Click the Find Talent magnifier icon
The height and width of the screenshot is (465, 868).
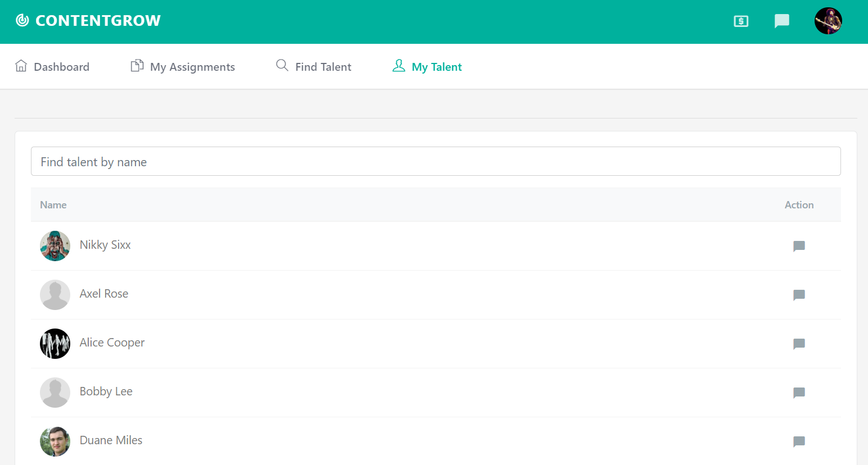point(282,65)
